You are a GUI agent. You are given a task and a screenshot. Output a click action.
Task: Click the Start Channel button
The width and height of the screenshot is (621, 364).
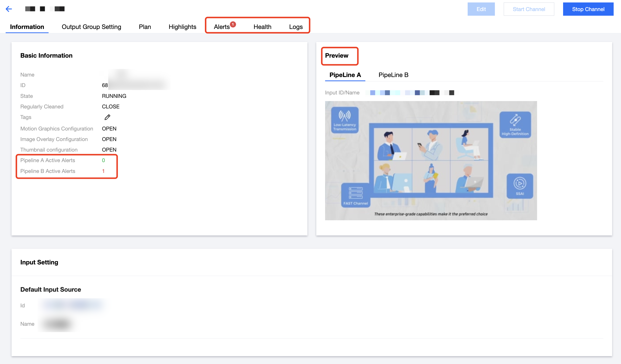(529, 9)
